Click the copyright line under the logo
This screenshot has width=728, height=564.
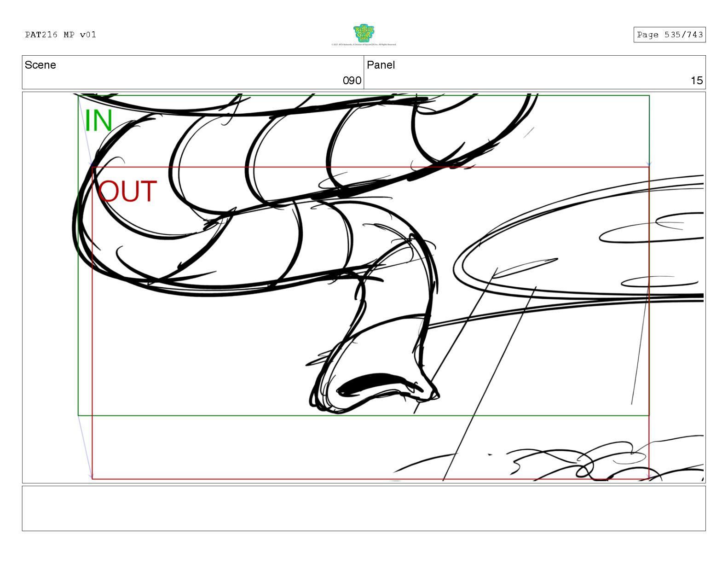click(364, 45)
